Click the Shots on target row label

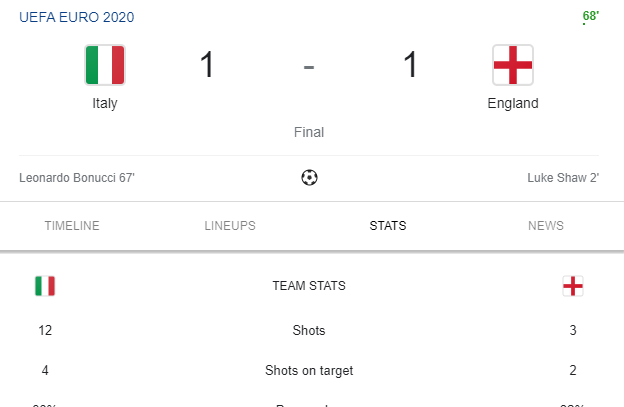(x=309, y=370)
